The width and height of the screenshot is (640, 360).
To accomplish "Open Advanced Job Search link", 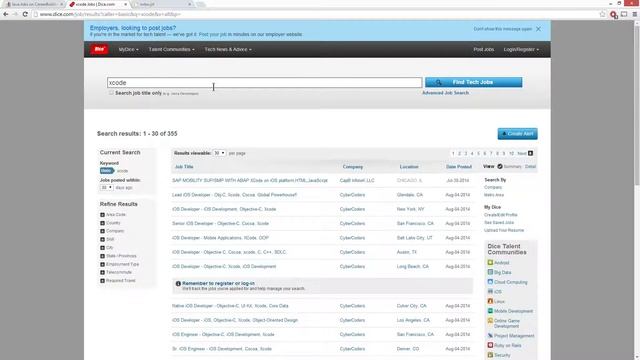I will click(445, 93).
